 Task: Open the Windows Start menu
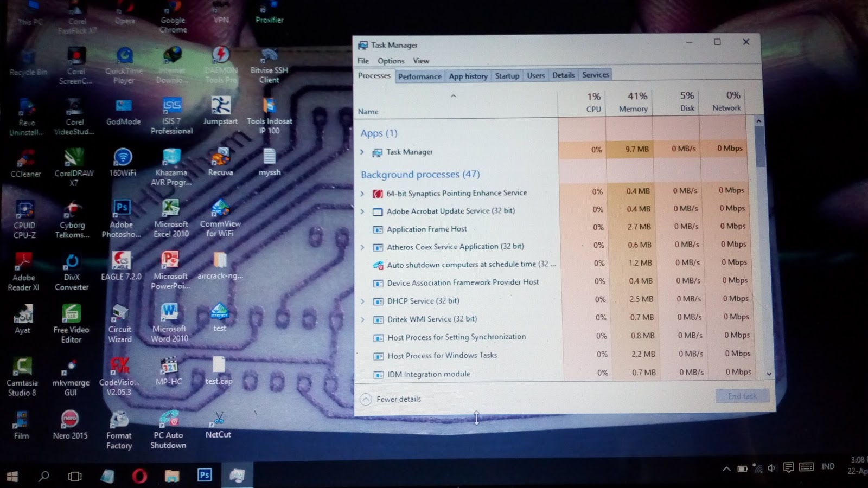point(12,477)
